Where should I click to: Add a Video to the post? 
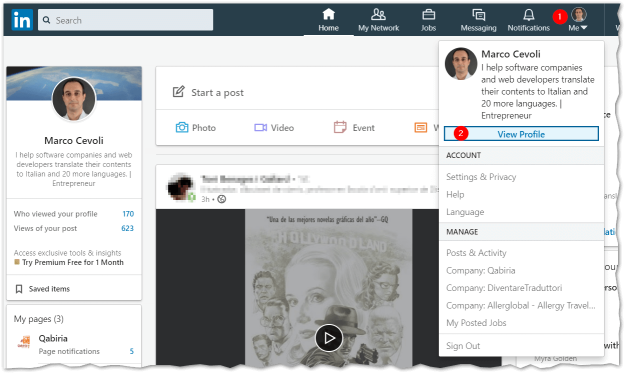[274, 128]
